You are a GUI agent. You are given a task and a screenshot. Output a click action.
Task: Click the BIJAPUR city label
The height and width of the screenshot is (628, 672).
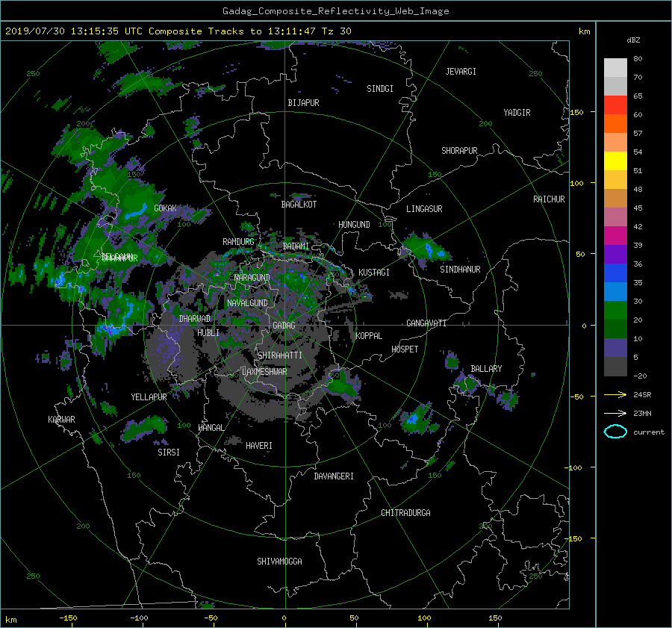[x=303, y=103]
